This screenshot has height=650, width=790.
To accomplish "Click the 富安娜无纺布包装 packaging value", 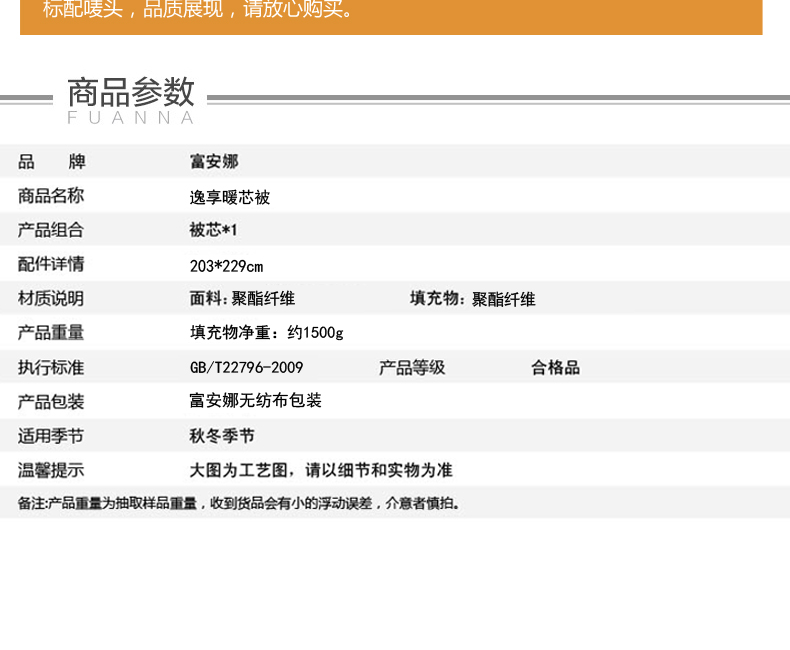I will pos(255,401).
